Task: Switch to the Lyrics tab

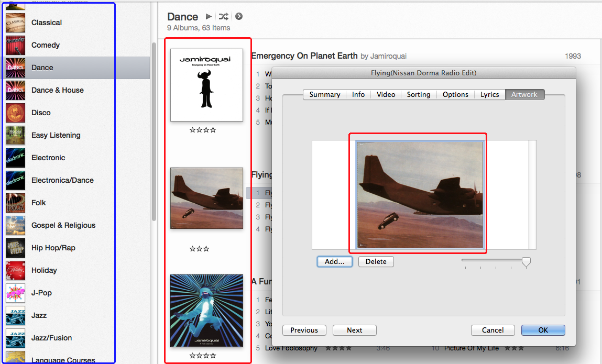Action: pyautogui.click(x=489, y=94)
